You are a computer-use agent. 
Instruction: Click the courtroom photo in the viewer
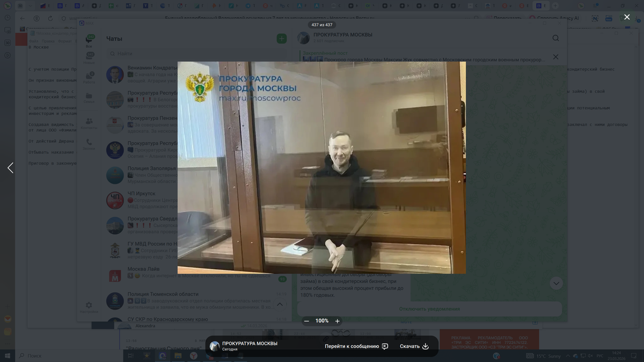[x=321, y=167]
